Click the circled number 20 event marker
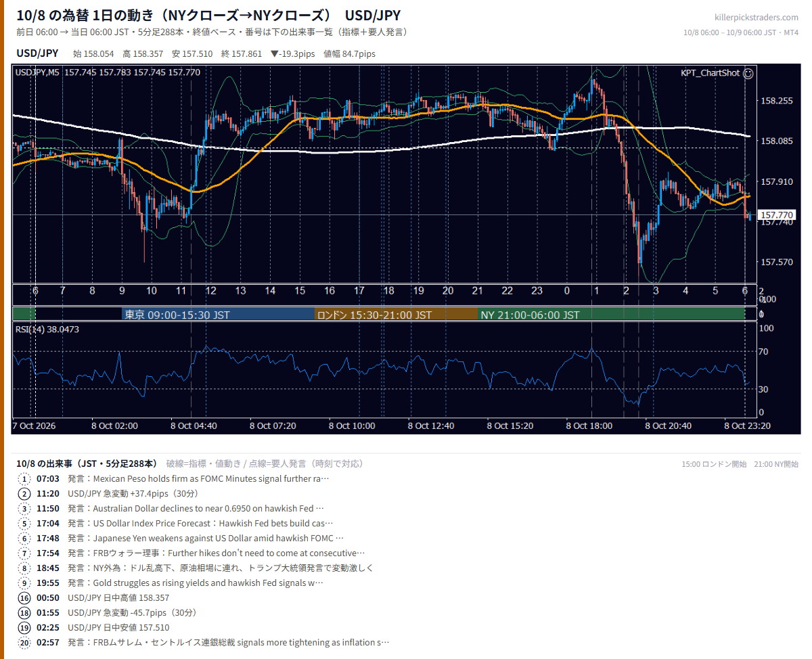The width and height of the screenshot is (812, 659). click(24, 642)
